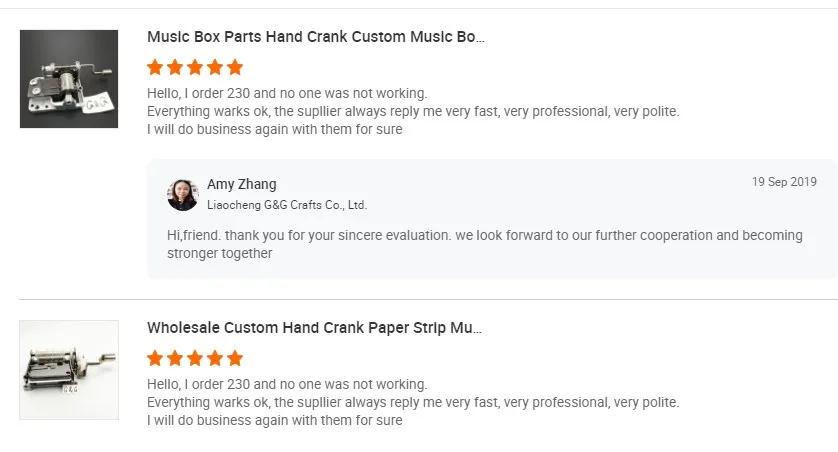Screen dimensions: 838x452
Task: Open "Wholesale Custom Hand Crank Paper Strip" title
Action: tap(315, 328)
